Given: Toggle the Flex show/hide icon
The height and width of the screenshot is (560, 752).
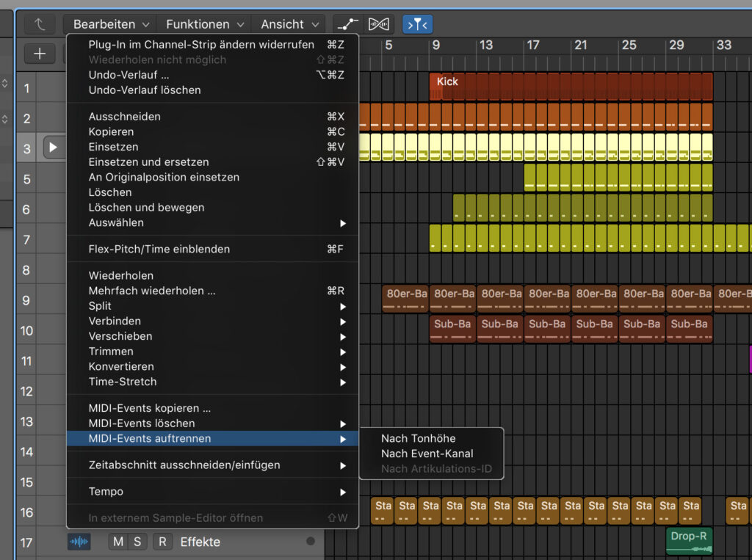Looking at the screenshot, I should (x=378, y=24).
